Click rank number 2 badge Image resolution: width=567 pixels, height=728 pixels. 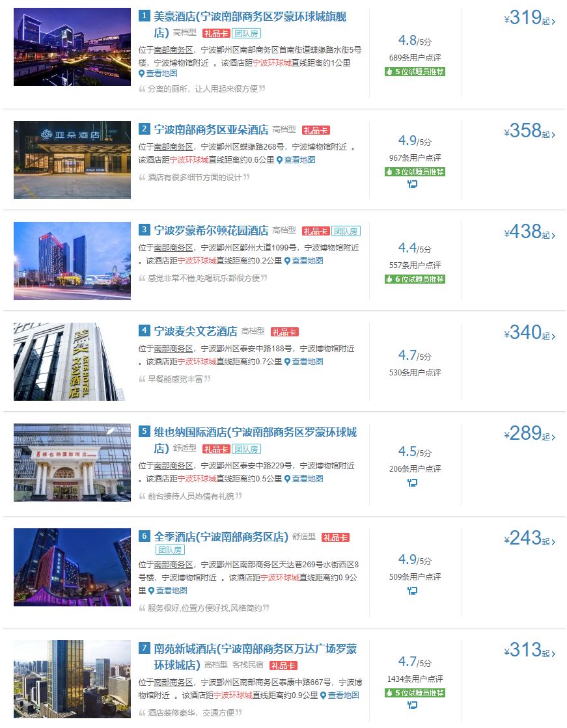(144, 129)
